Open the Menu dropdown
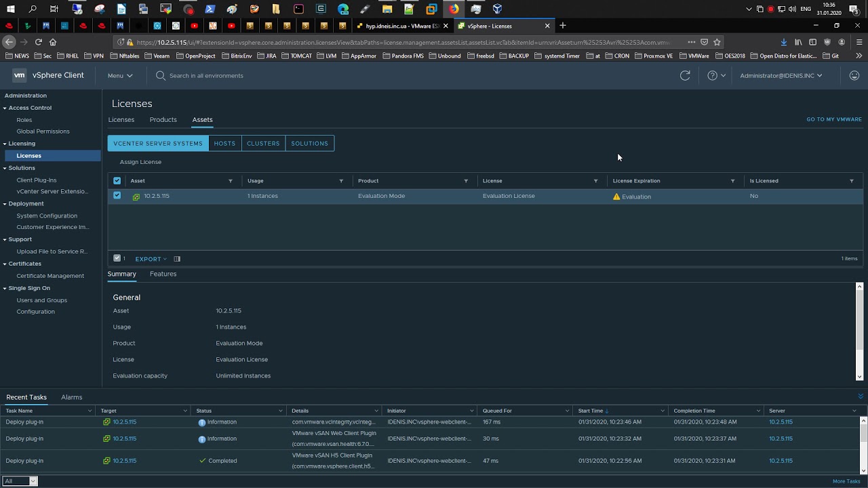 coord(120,75)
